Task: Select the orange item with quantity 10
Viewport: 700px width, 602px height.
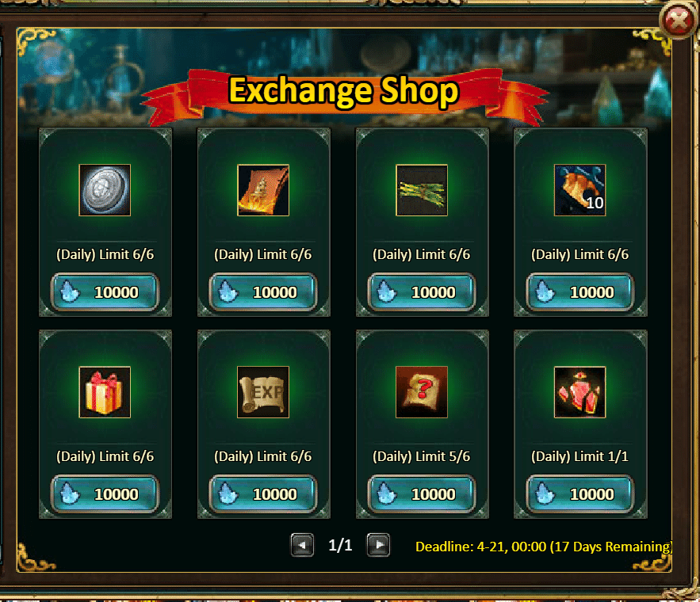Action: [580, 190]
